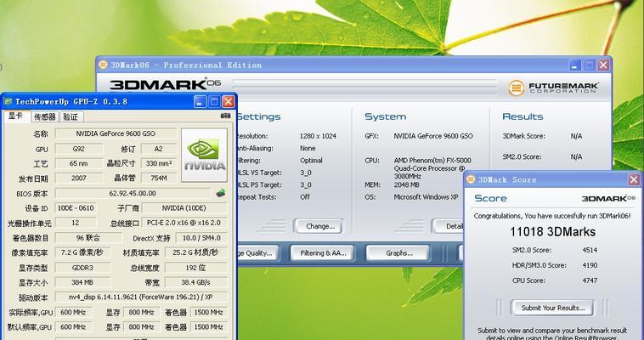The height and width of the screenshot is (340, 644).
Task: Click the BIOS save chip icon
Action: click(221, 193)
